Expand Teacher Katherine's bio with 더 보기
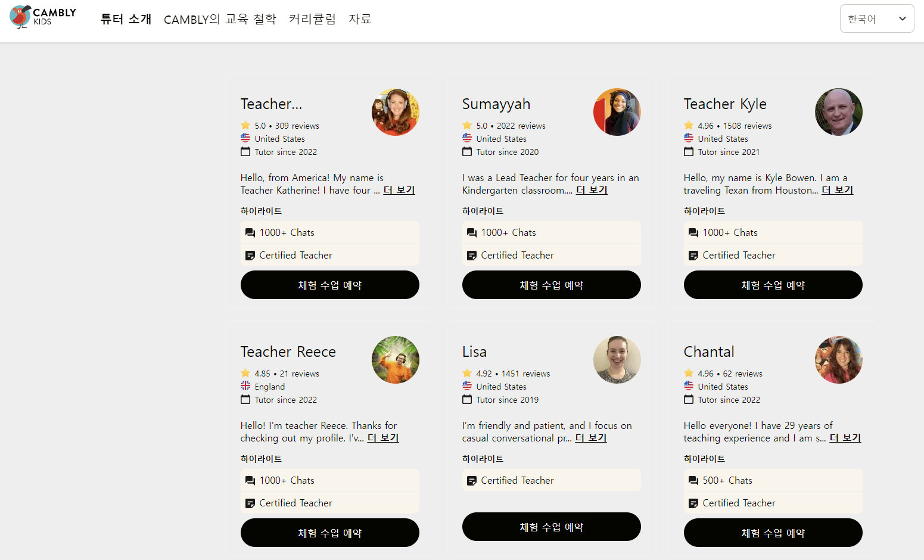Image resolution: width=924 pixels, height=560 pixels. pos(399,190)
